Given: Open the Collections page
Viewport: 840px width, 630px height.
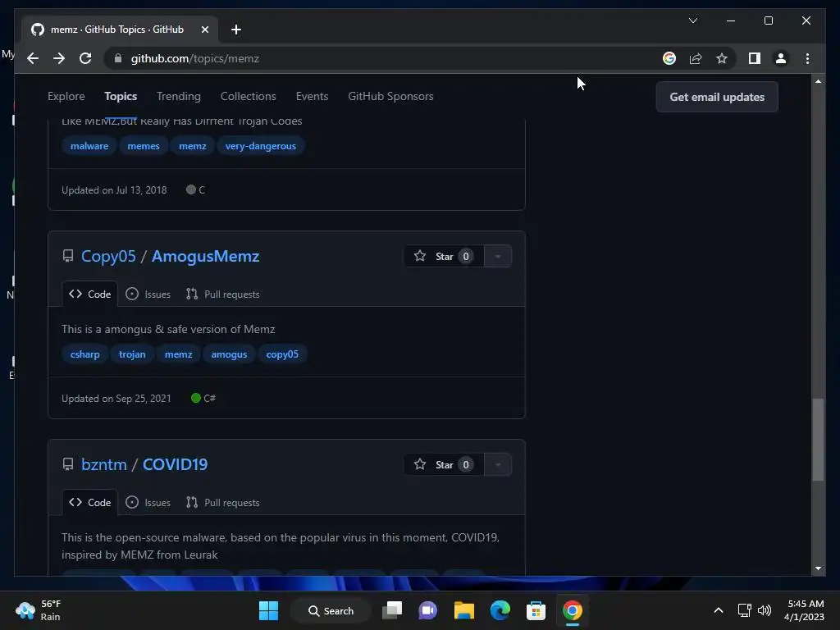Looking at the screenshot, I should [x=248, y=97].
